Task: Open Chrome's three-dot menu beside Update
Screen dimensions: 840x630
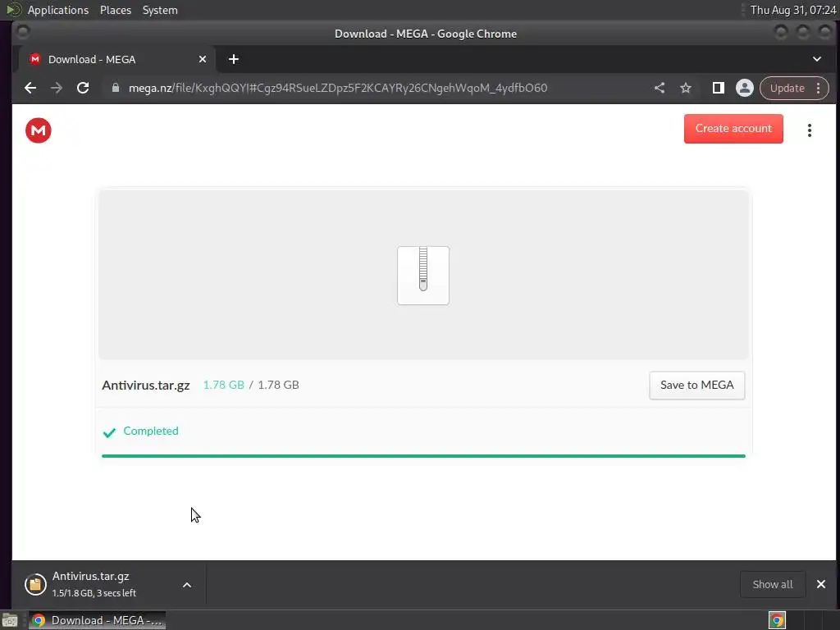Action: click(x=818, y=88)
